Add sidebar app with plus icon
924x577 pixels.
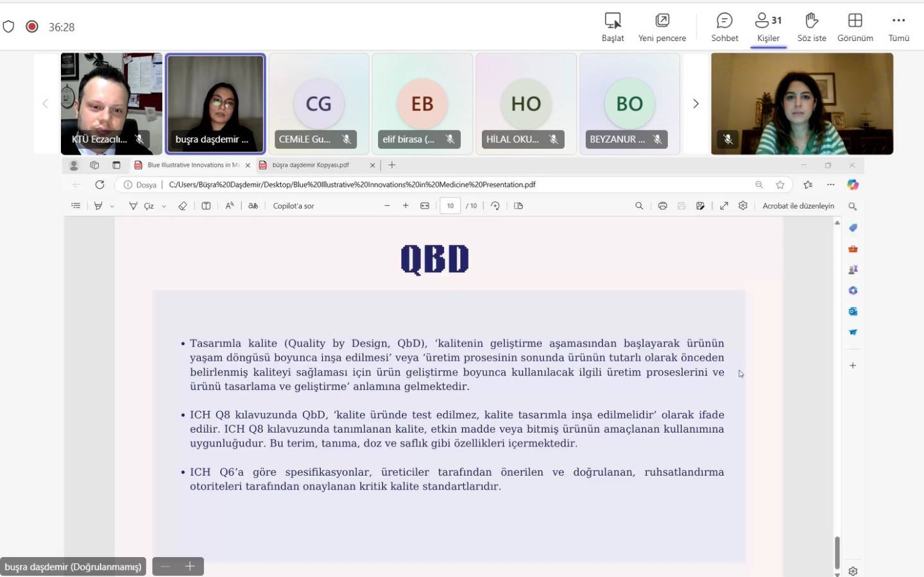point(853,365)
